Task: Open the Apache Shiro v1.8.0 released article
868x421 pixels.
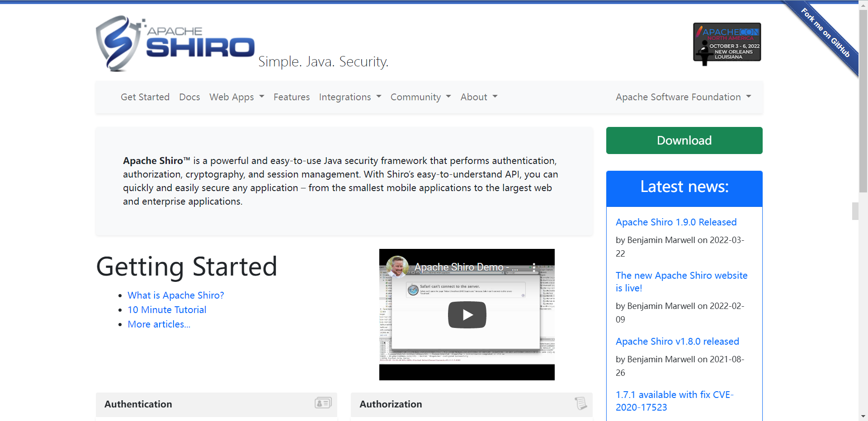Action: (x=678, y=341)
